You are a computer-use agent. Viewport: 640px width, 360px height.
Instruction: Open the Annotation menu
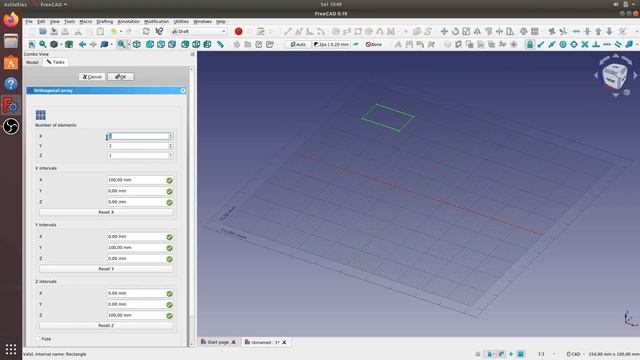(129, 22)
